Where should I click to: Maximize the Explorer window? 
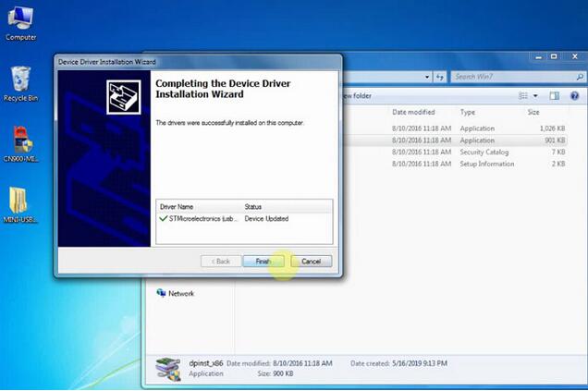pos(554,57)
